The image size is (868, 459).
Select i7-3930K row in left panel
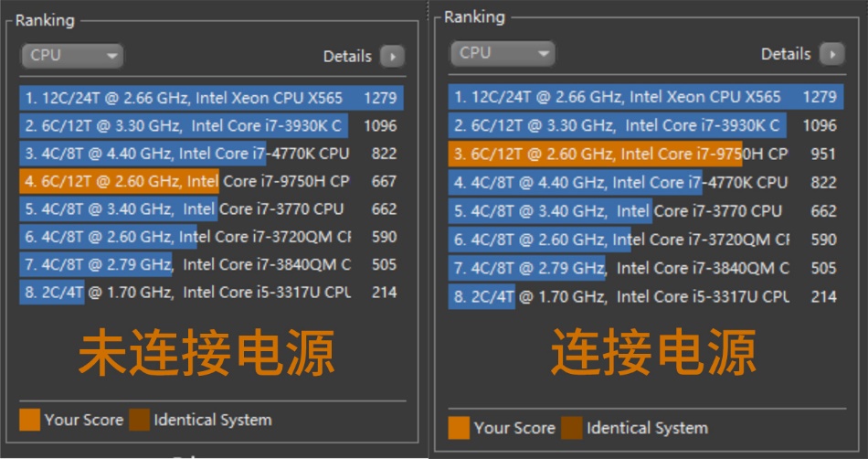coord(211,125)
